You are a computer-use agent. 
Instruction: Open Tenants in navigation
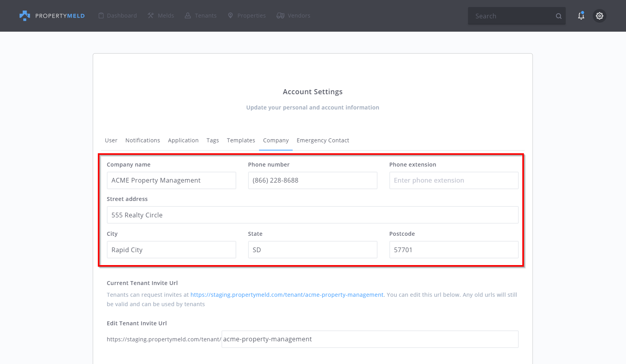pyautogui.click(x=206, y=16)
